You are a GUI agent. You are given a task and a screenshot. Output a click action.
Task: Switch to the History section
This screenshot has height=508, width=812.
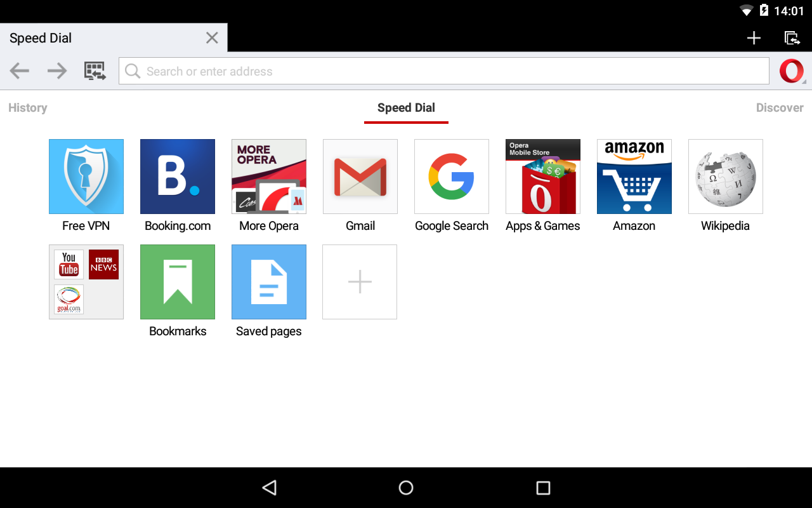point(28,108)
